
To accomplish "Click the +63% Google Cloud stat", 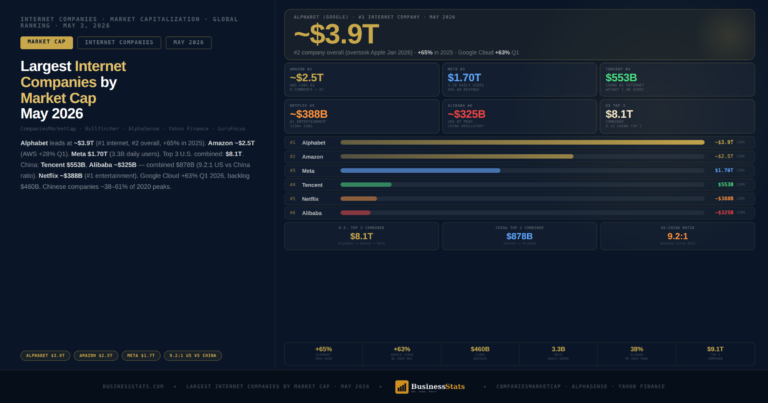I will tap(402, 354).
